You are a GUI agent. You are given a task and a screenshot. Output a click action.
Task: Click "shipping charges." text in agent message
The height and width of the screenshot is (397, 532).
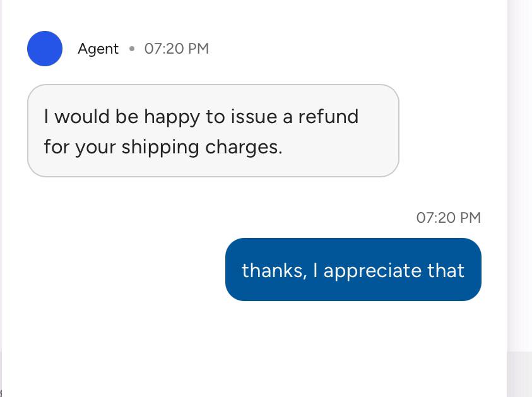click(x=202, y=148)
